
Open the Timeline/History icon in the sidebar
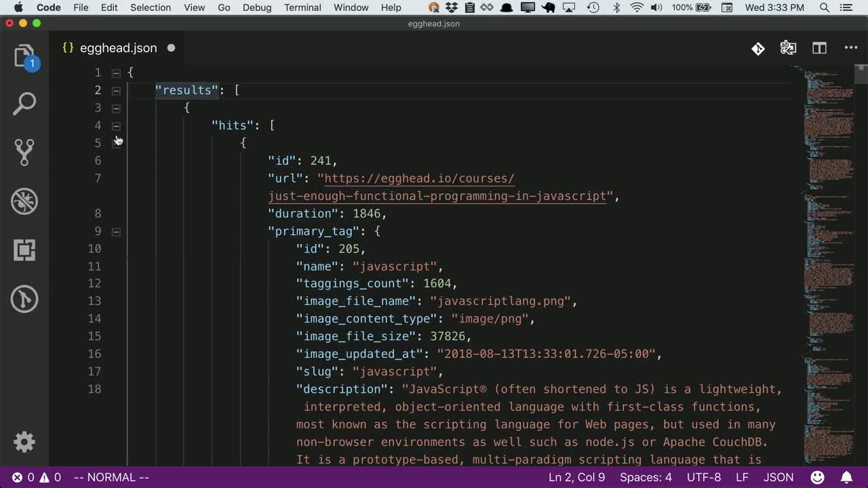point(25,299)
